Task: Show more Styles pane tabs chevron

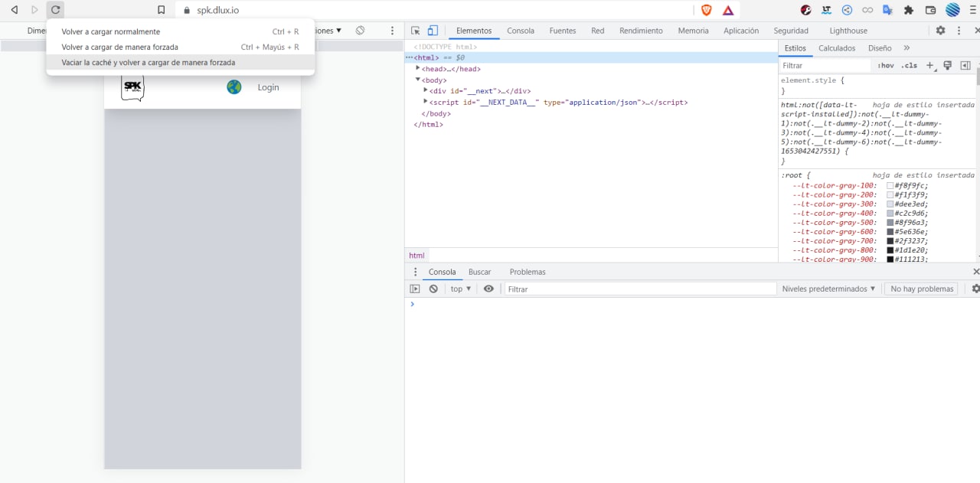Action: (x=907, y=48)
